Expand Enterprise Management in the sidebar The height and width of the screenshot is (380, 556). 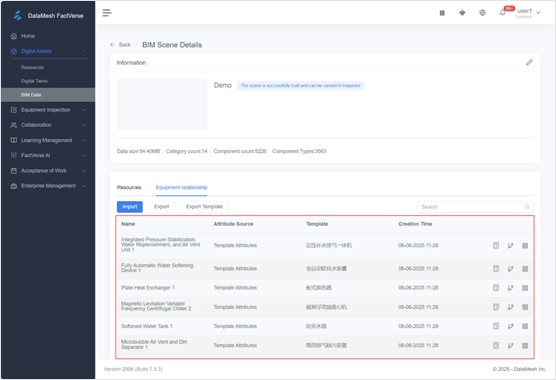(x=48, y=186)
